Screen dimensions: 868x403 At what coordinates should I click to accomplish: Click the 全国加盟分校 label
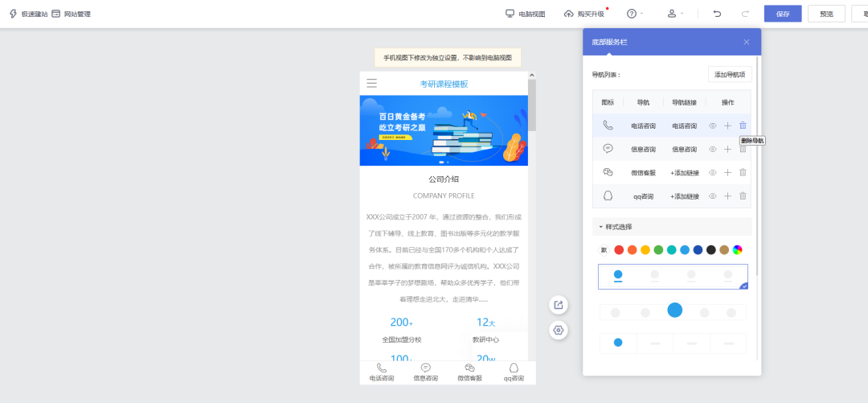(401, 339)
